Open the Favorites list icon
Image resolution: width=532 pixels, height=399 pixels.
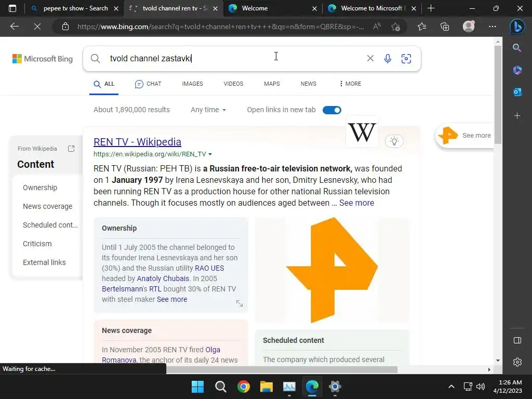click(x=422, y=26)
